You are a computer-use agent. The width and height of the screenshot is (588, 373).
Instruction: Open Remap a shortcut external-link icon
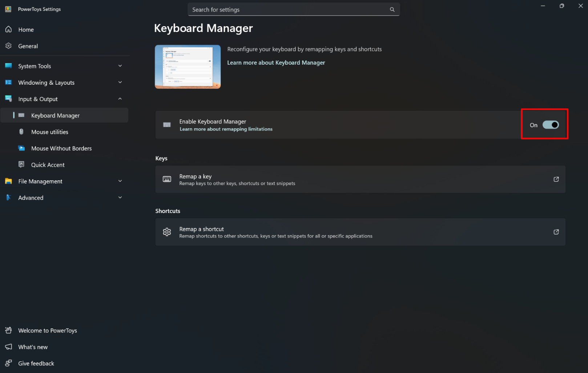coord(556,232)
